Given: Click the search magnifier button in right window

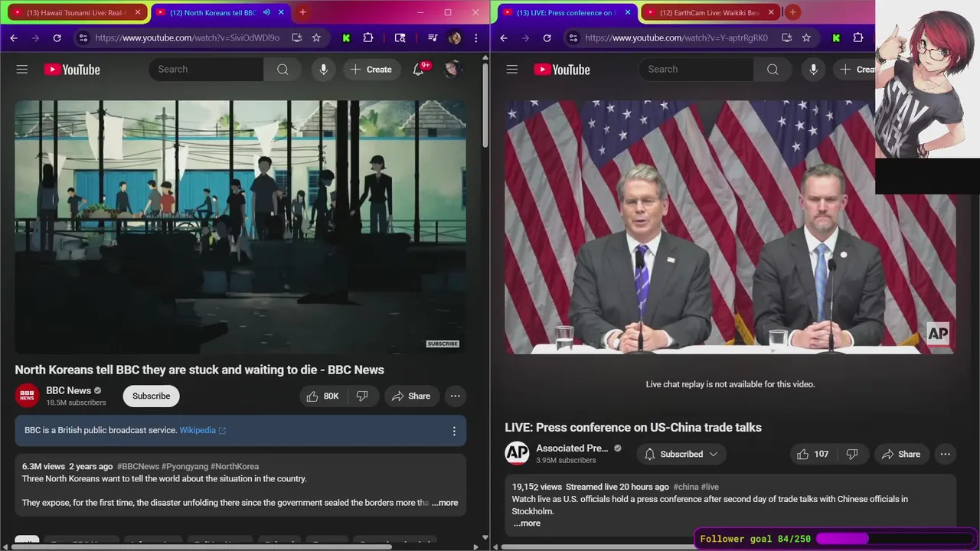Looking at the screenshot, I should (x=773, y=70).
